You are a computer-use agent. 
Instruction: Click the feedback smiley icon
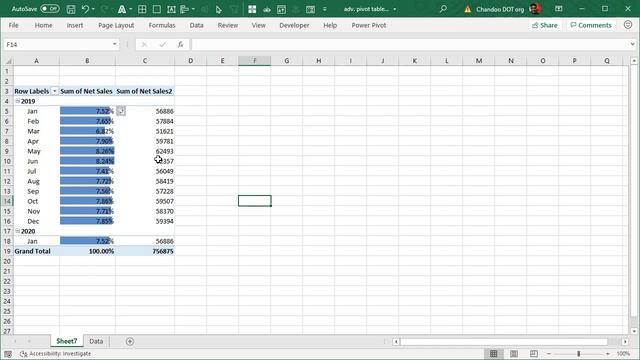click(628, 25)
